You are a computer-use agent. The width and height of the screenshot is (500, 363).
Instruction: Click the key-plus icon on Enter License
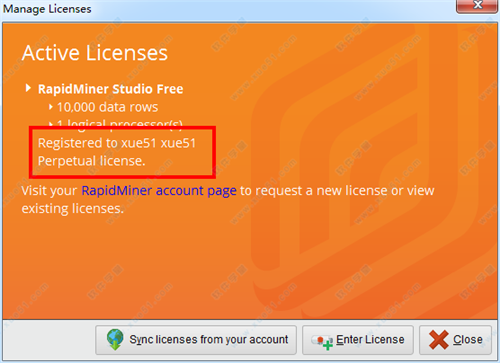(x=322, y=341)
